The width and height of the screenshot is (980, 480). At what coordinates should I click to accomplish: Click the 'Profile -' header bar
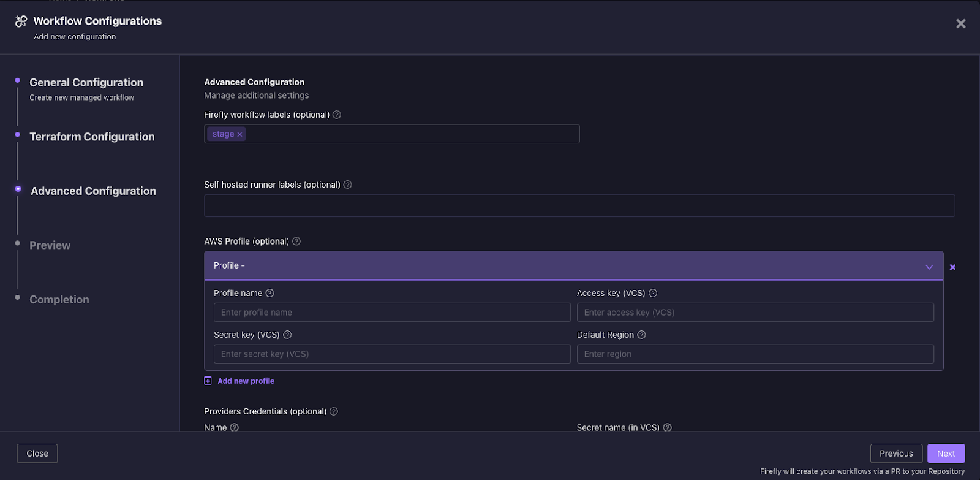(574, 265)
